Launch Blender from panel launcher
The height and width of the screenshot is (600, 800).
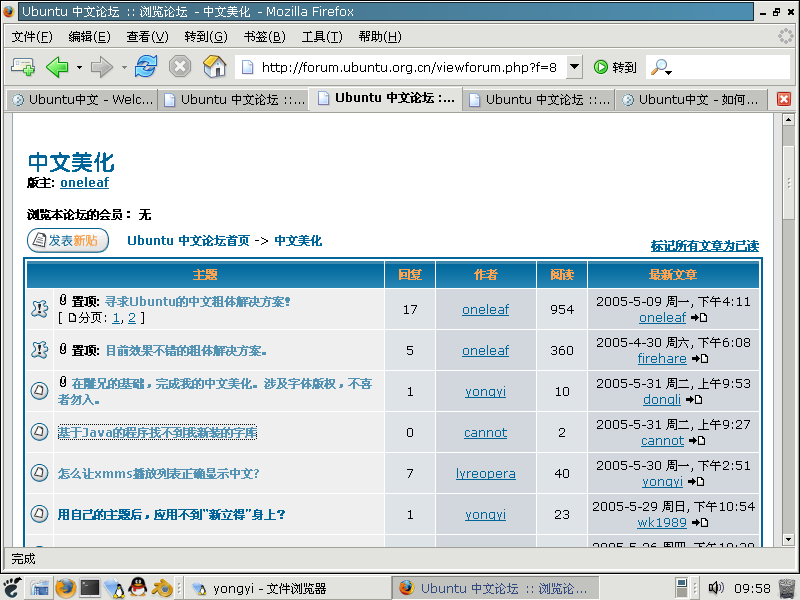tap(162, 588)
